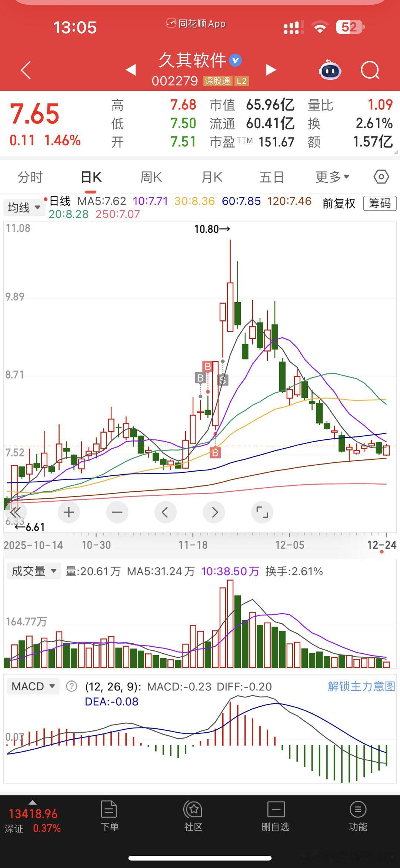Screen dimensions: 400x868
Task: Expand quote details corner triangle
Action: tap(396, 152)
